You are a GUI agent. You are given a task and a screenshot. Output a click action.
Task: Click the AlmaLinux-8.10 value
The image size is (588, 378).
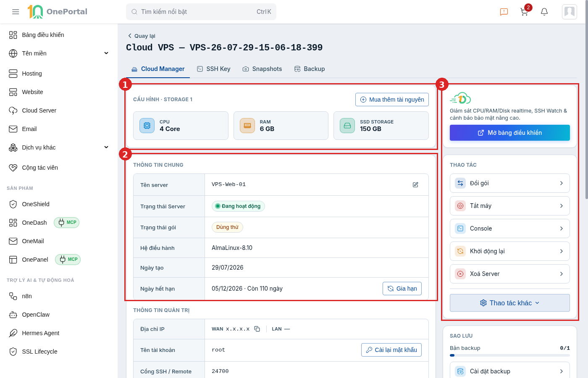232,248
